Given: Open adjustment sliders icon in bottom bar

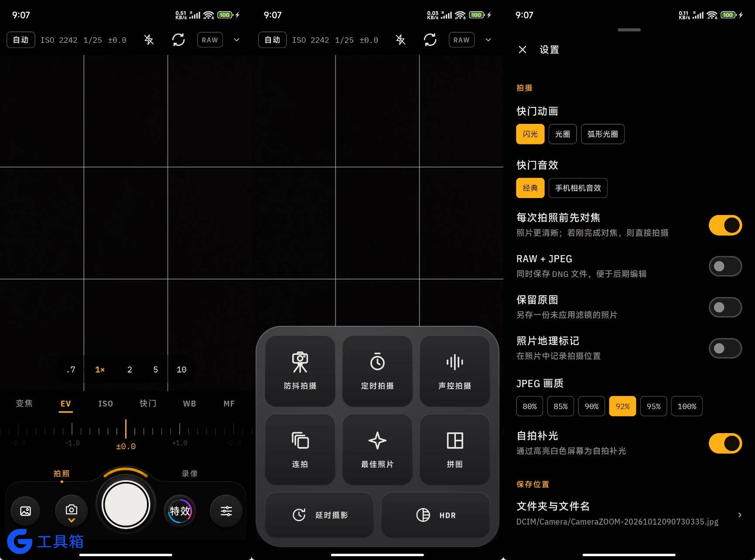Looking at the screenshot, I should click(226, 511).
